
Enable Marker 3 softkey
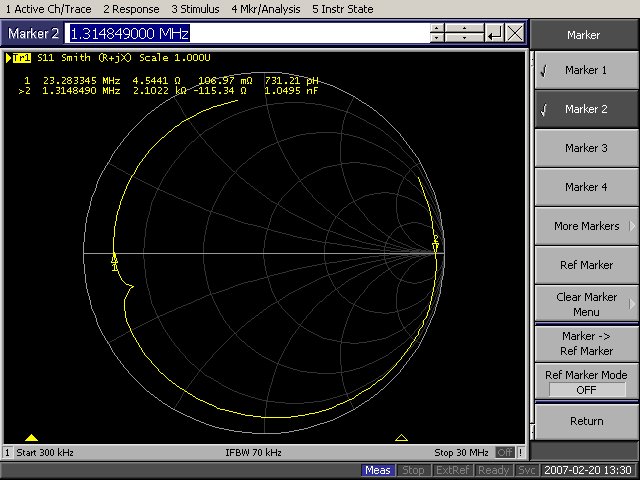coord(585,148)
